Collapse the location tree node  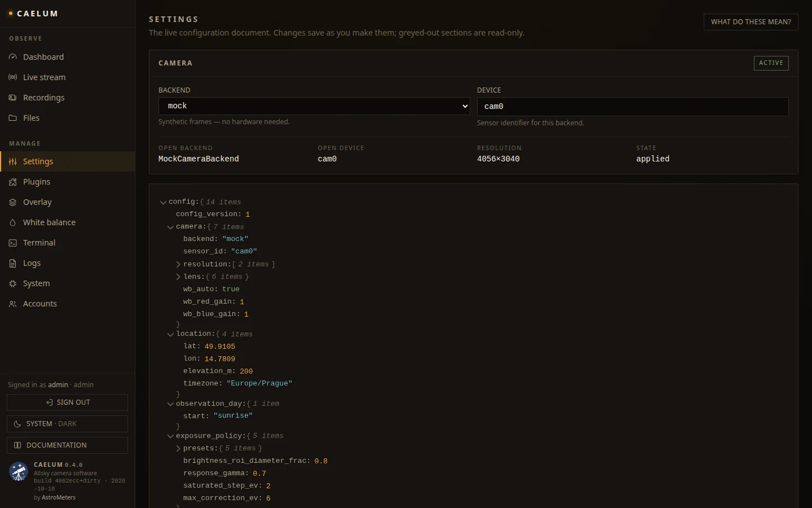(x=170, y=334)
